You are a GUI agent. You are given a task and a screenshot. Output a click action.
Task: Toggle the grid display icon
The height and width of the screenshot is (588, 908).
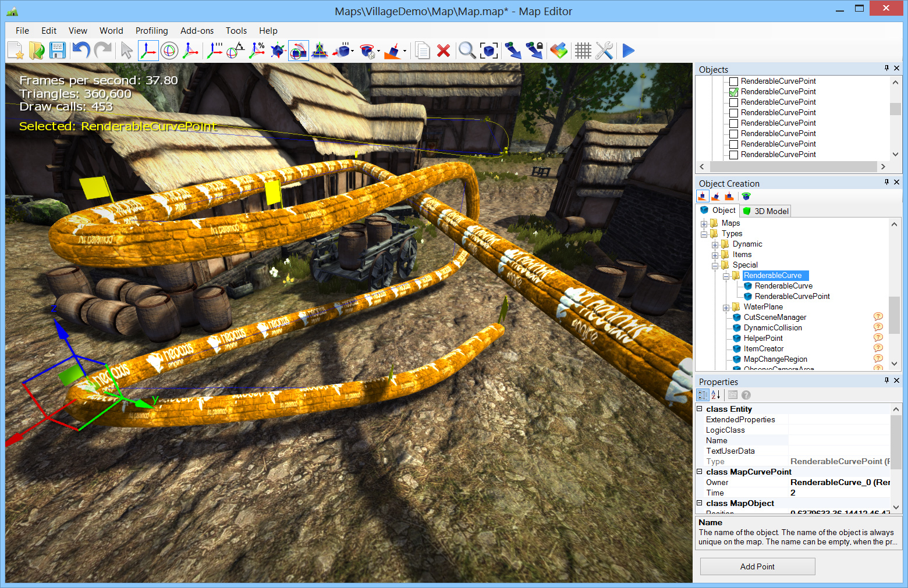(583, 51)
